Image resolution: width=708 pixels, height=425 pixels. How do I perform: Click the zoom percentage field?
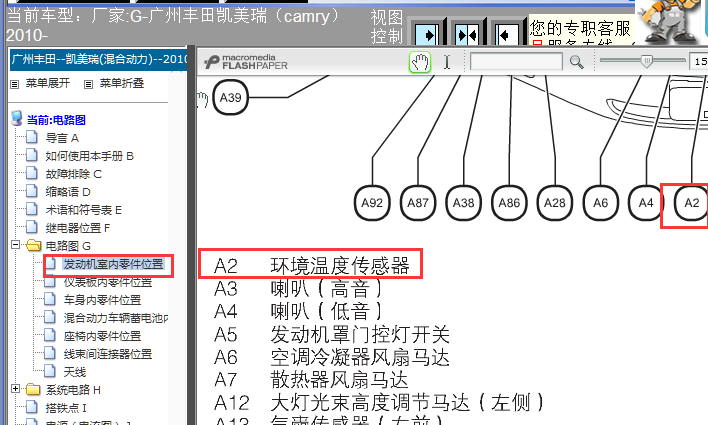tap(699, 62)
